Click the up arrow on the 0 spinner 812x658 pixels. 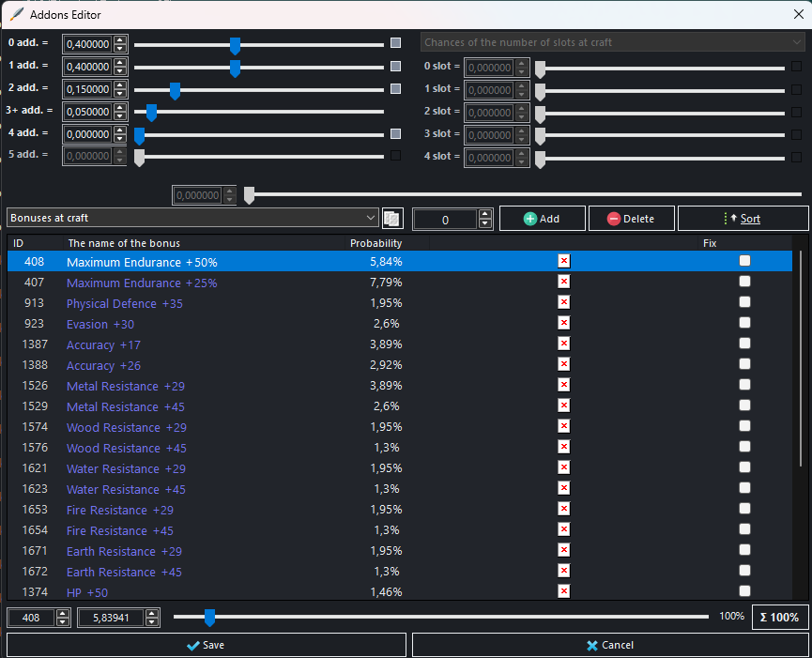coord(485,213)
